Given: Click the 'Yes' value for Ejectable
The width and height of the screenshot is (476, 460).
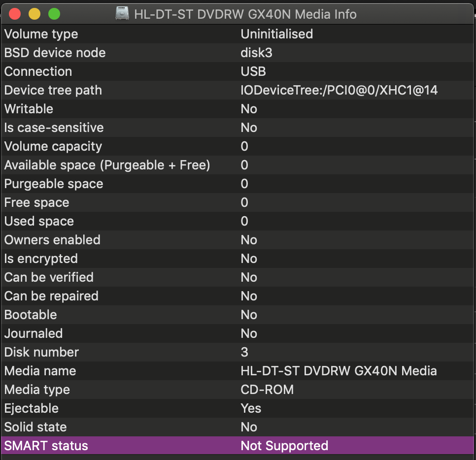Looking at the screenshot, I should tap(251, 408).
